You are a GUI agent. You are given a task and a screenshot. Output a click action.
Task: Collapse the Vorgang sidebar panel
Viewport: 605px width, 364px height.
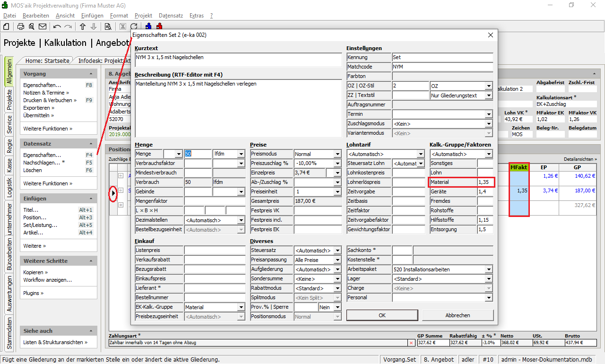tap(91, 74)
